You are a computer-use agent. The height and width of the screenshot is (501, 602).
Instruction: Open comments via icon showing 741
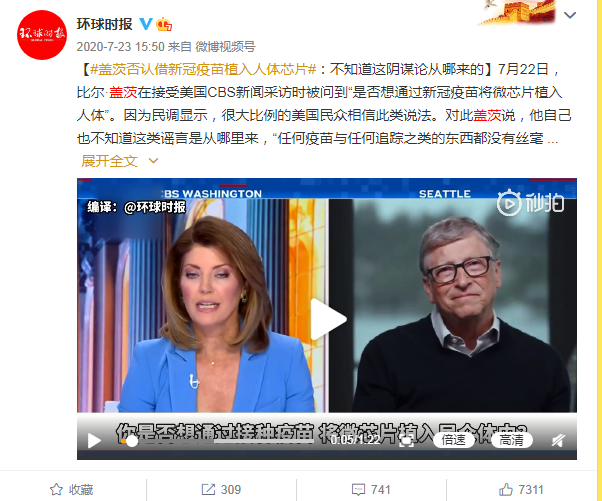pos(371,489)
